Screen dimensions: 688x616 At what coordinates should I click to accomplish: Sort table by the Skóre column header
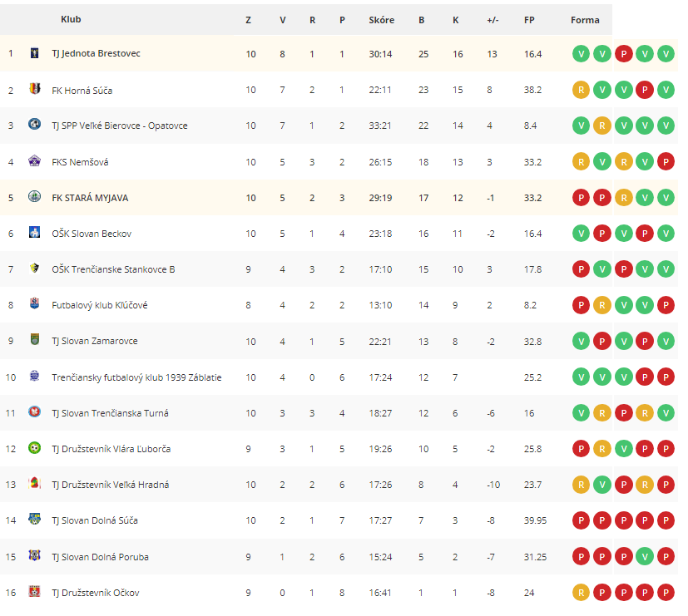(x=381, y=20)
